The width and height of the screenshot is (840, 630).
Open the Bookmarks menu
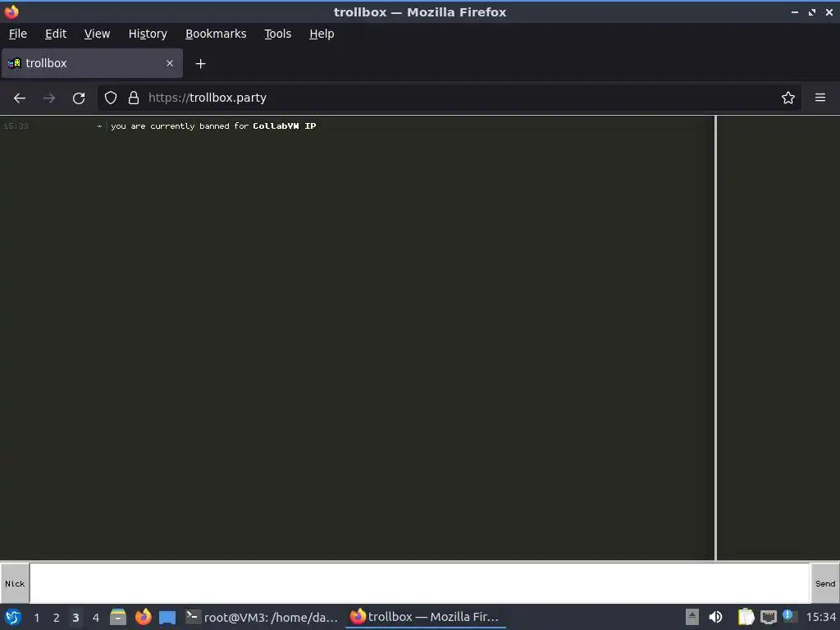pos(216,34)
